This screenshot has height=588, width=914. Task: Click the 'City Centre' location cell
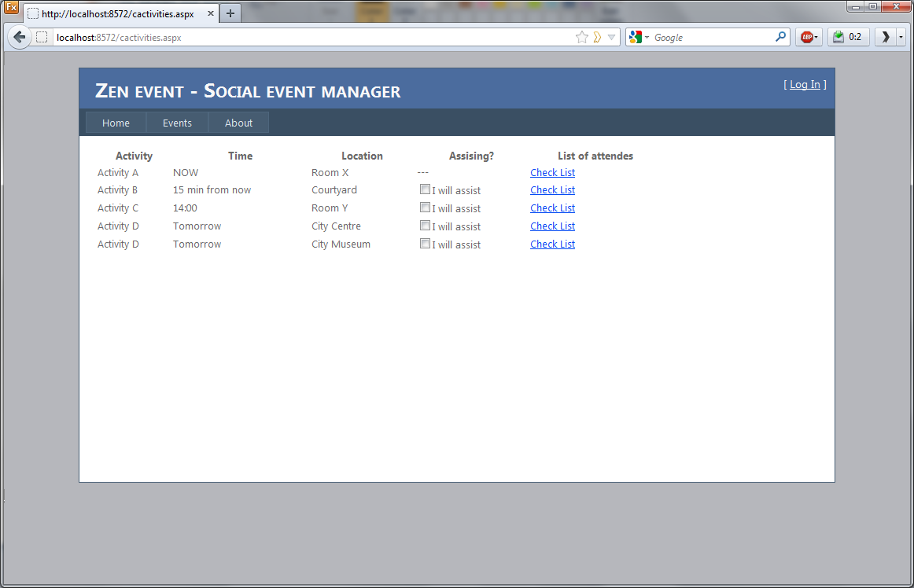(x=336, y=226)
